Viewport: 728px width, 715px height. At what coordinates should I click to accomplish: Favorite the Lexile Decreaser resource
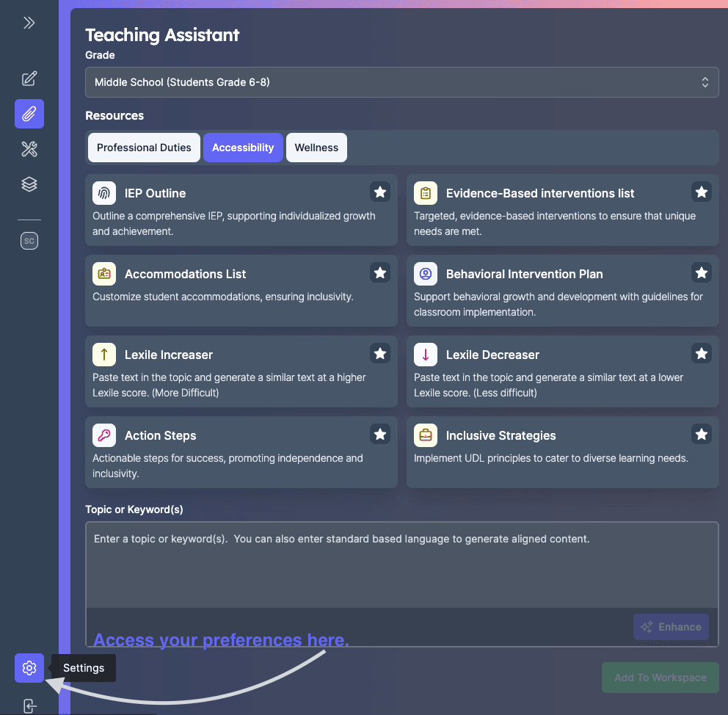point(702,353)
